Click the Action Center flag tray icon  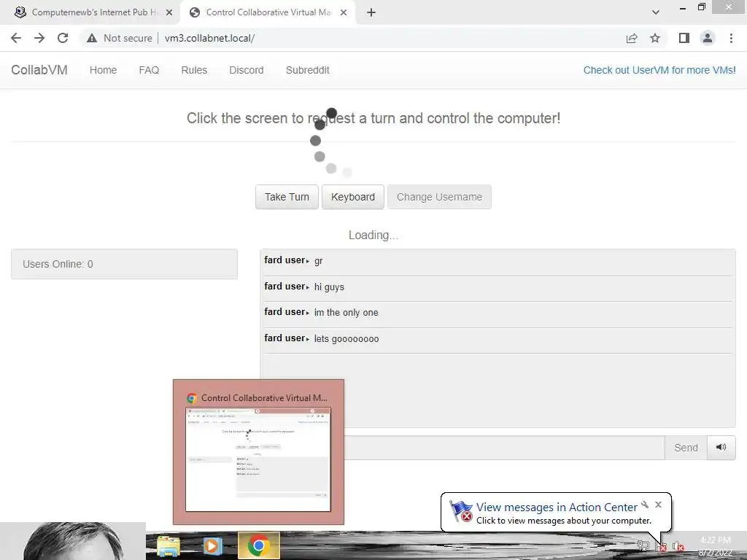[x=661, y=547]
